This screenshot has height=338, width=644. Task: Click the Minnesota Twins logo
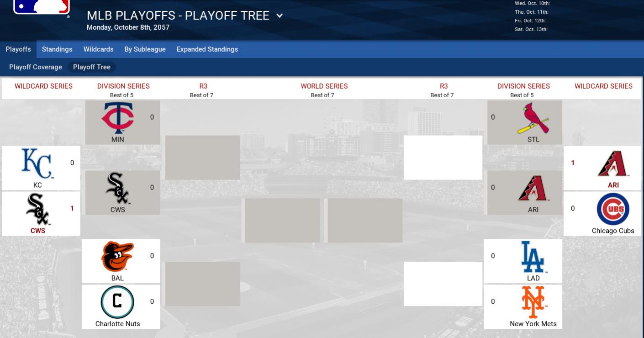click(117, 118)
